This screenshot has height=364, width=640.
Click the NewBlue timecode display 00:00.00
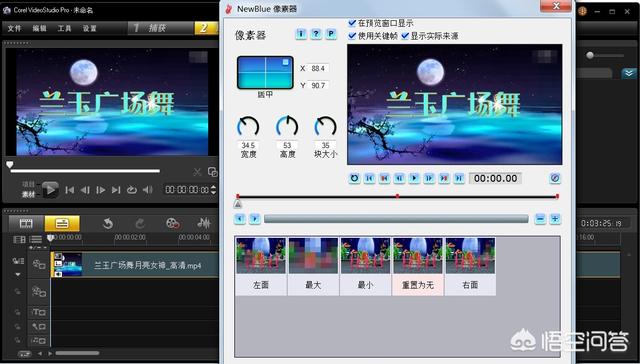495,178
